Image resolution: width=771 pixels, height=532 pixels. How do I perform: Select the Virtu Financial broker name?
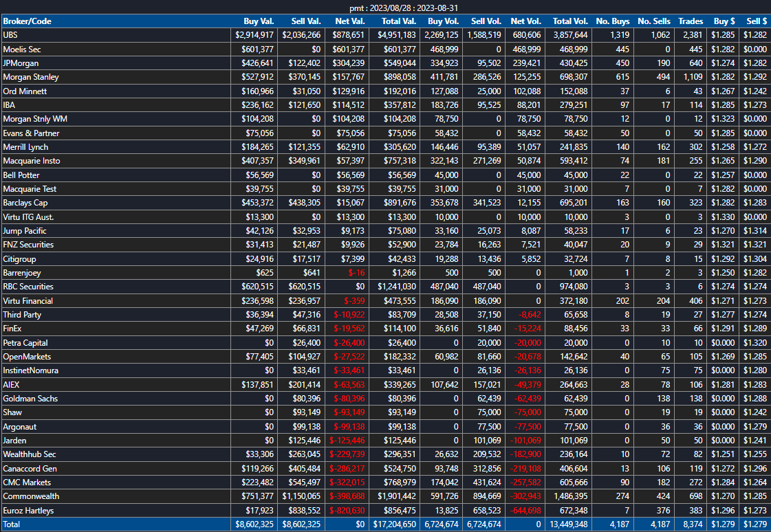pos(28,300)
